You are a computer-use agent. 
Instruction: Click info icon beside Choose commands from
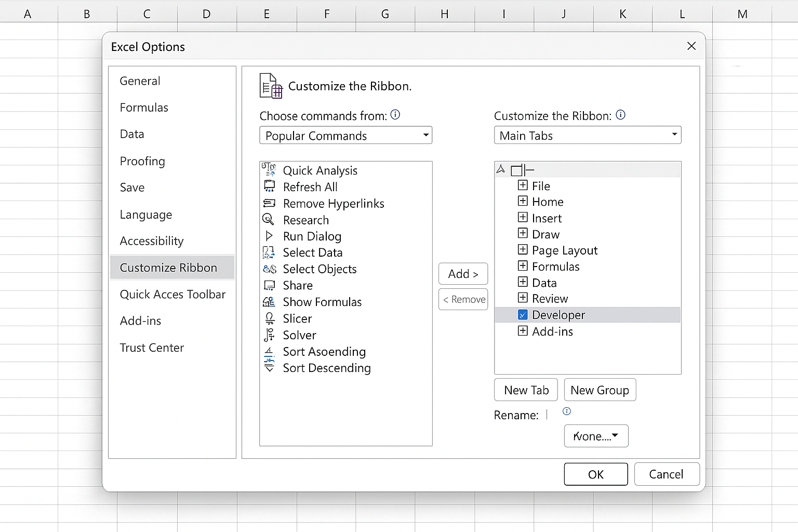point(395,115)
